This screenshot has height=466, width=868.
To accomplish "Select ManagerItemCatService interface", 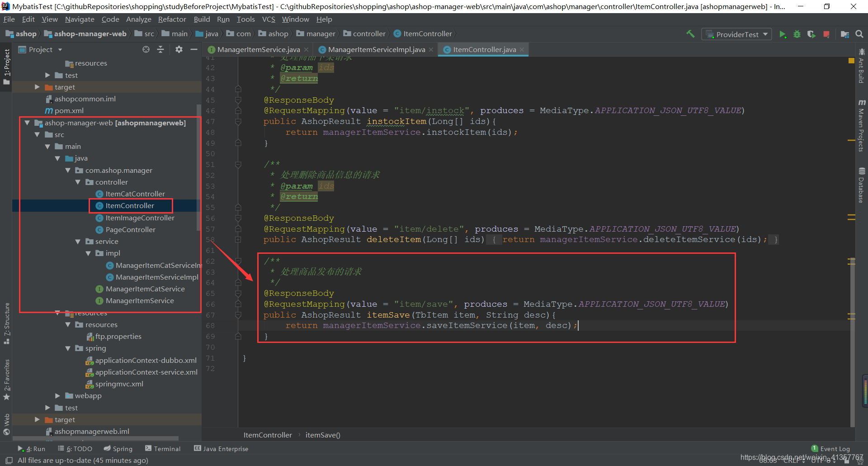I will pos(145,289).
